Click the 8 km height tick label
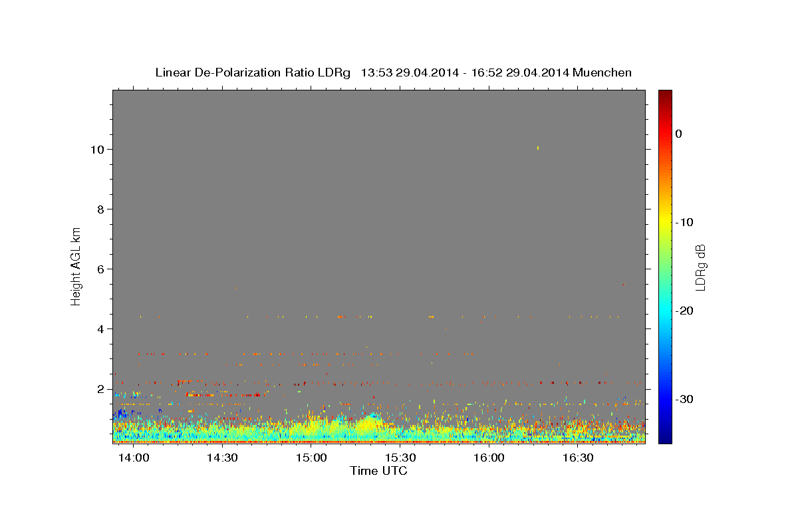This screenshot has width=798, height=532. (x=100, y=209)
